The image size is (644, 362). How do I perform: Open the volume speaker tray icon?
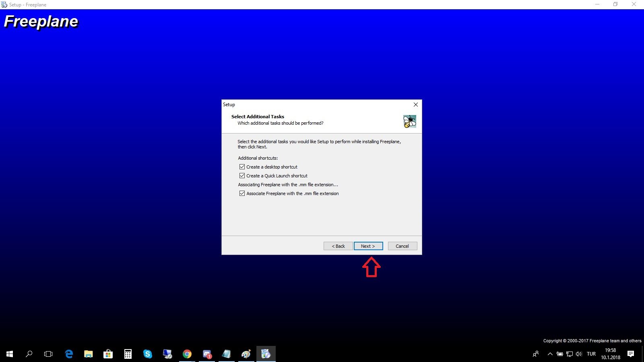click(x=579, y=354)
